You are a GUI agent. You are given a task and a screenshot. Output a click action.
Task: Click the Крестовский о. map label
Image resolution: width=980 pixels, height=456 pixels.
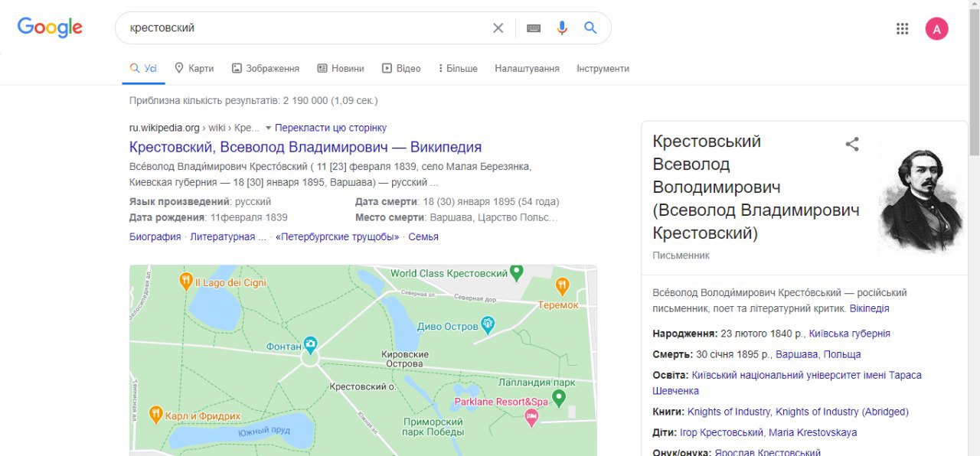pos(361,387)
